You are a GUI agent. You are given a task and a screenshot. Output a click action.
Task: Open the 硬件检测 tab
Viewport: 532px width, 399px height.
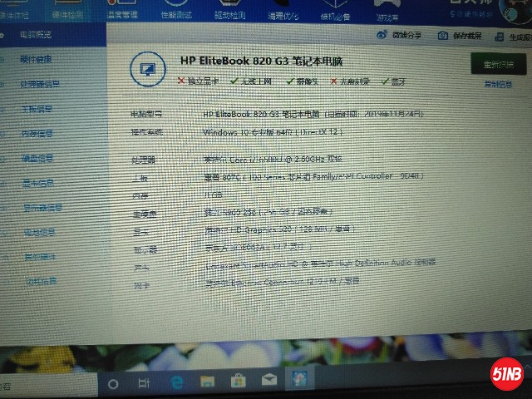pyautogui.click(x=68, y=9)
